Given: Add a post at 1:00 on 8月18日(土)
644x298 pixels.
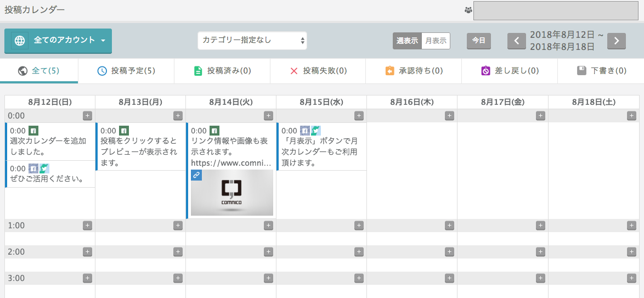Looking at the screenshot, I should pos(632,225).
